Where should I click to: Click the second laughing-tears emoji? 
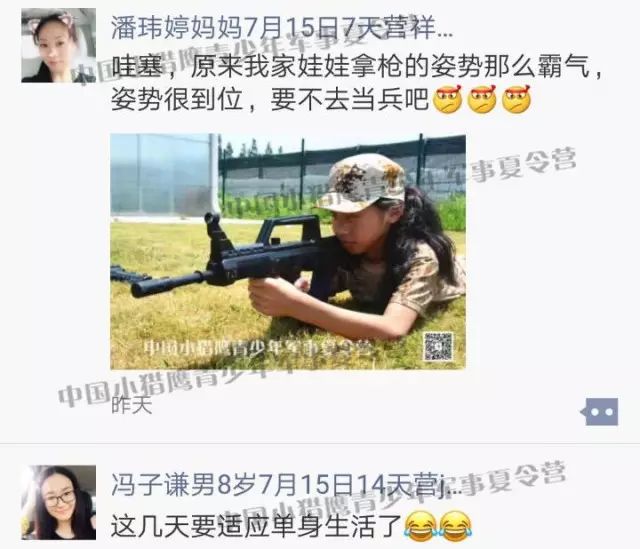(x=456, y=526)
